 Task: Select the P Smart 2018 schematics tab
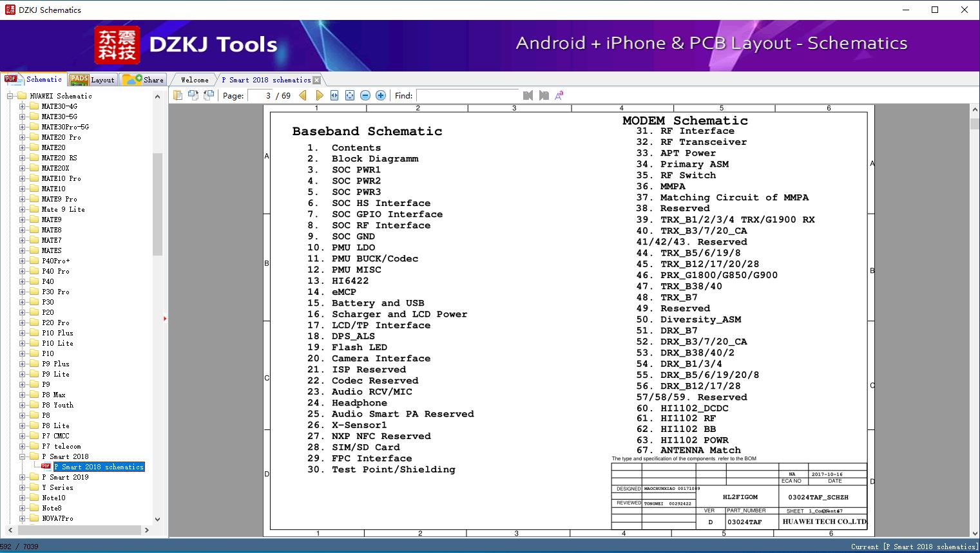(x=266, y=80)
